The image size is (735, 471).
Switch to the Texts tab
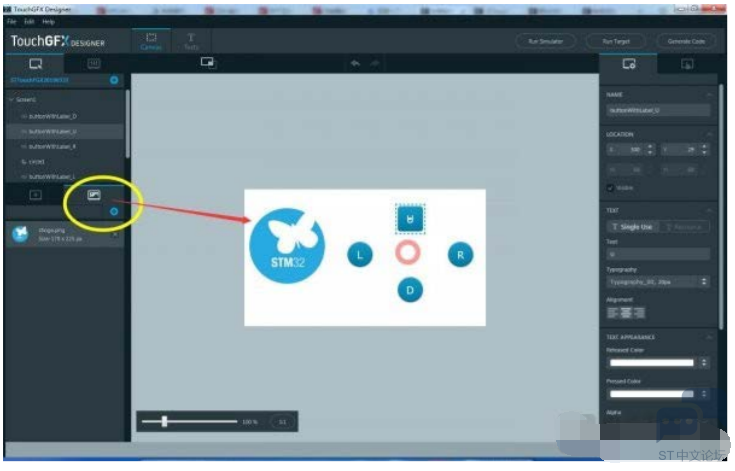[x=191, y=41]
